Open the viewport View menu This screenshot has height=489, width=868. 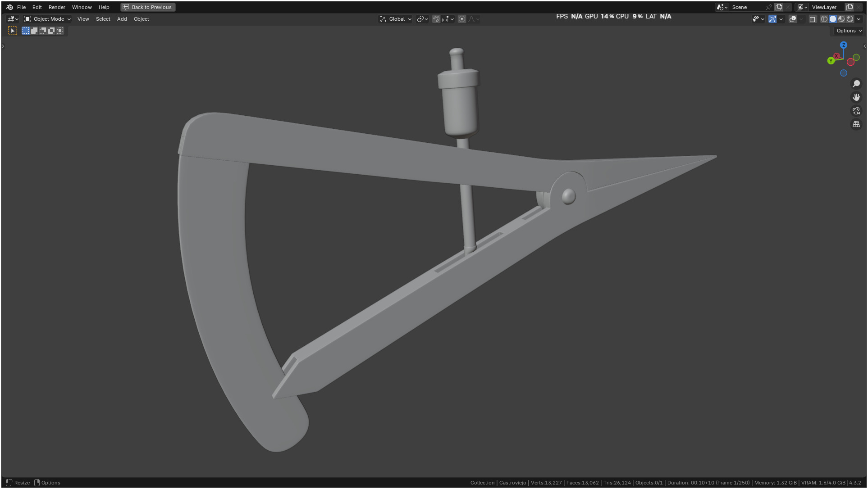pyautogui.click(x=83, y=19)
